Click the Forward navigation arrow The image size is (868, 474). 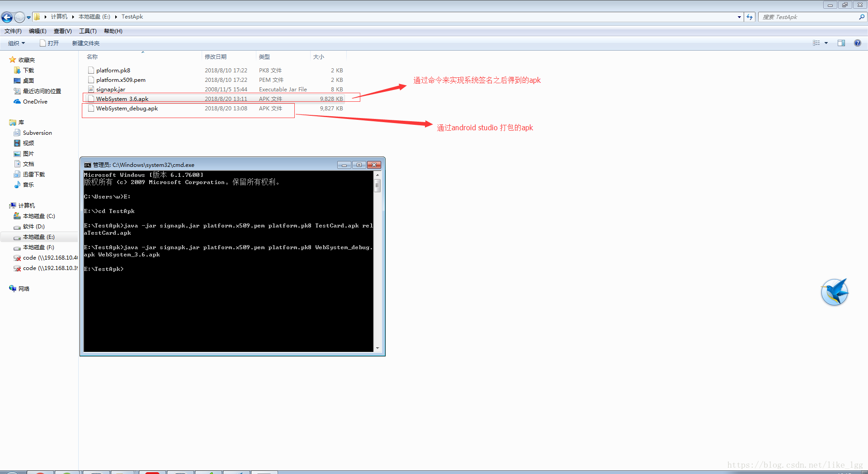pos(19,17)
